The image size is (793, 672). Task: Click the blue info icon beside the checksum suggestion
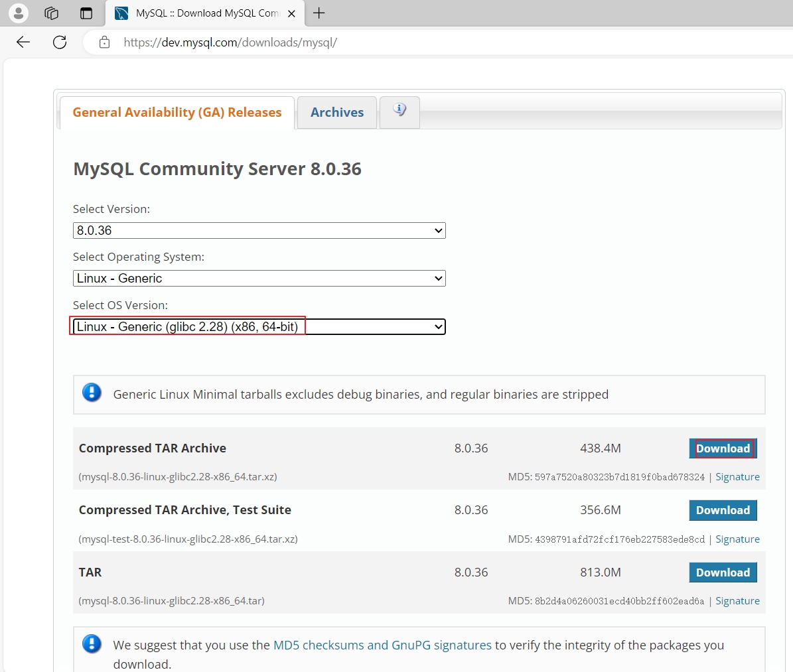pos(92,643)
